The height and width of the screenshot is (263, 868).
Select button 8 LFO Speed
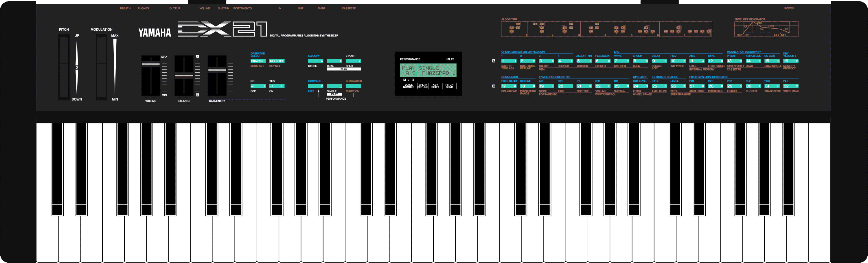(x=641, y=61)
